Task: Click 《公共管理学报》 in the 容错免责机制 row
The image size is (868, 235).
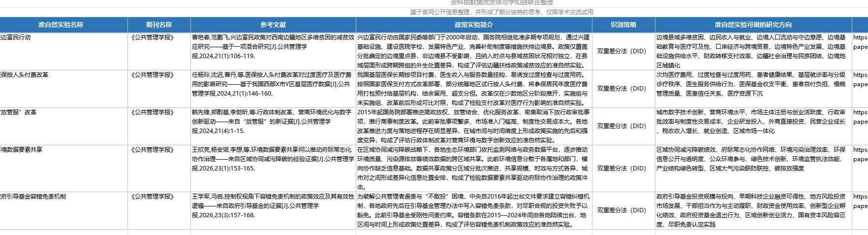Action: point(153,197)
